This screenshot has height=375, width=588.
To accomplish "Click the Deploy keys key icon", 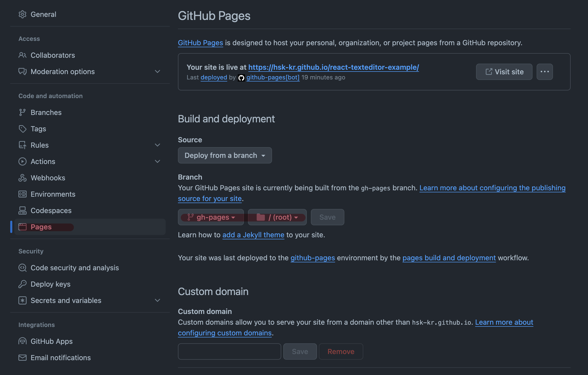I will point(22,284).
